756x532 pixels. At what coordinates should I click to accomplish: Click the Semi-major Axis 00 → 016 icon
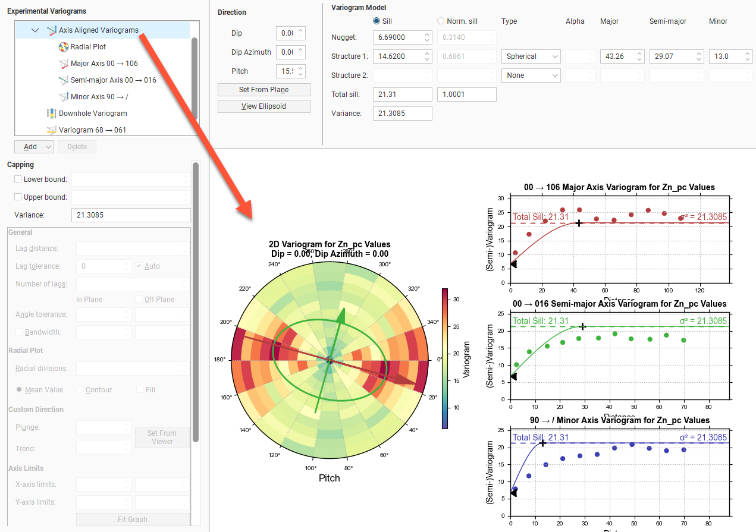64,80
